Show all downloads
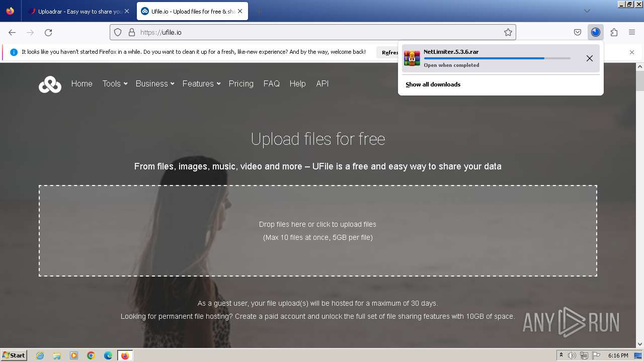 click(x=433, y=84)
